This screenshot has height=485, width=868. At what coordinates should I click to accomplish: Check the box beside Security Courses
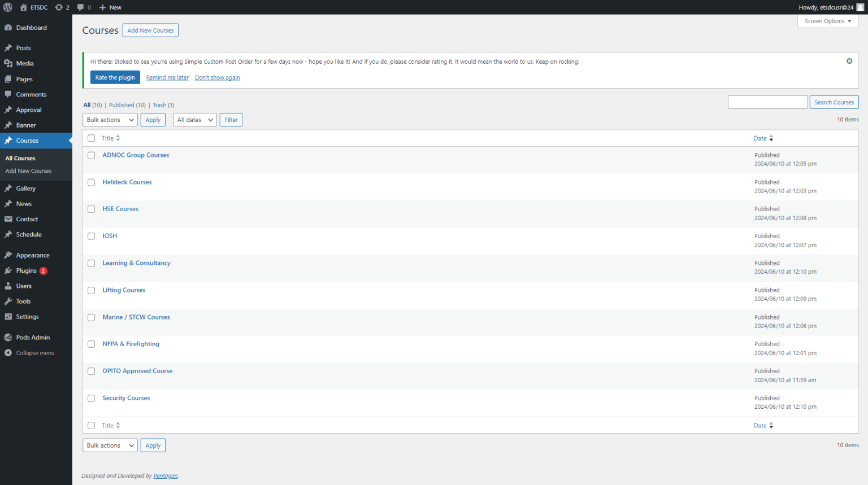point(91,398)
